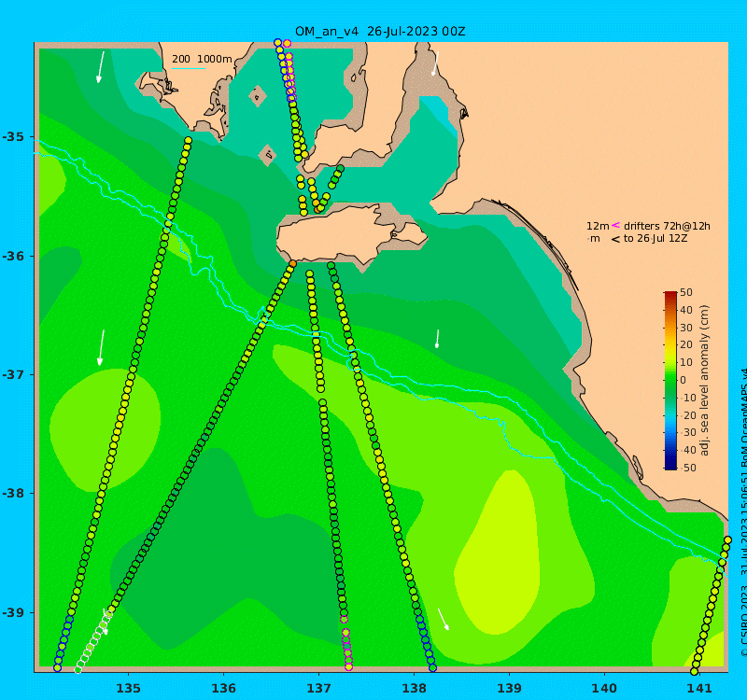Click the 0 label on the colorbar
The image size is (747, 700).
pos(683,380)
